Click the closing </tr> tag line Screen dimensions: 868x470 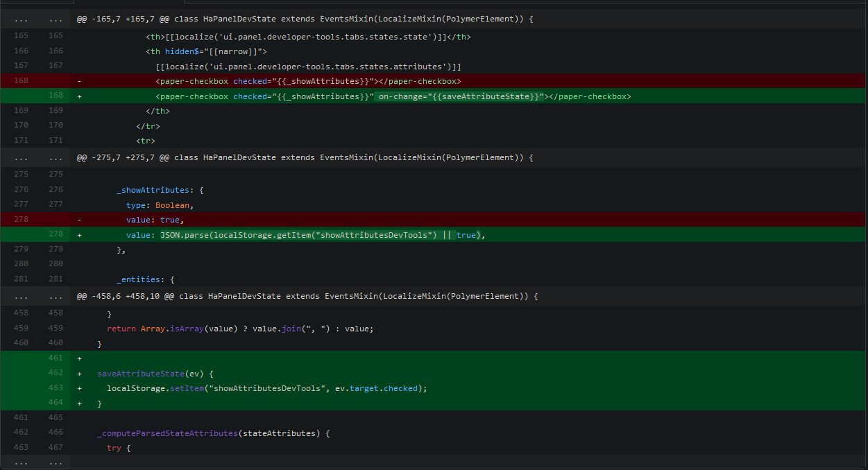[148, 126]
